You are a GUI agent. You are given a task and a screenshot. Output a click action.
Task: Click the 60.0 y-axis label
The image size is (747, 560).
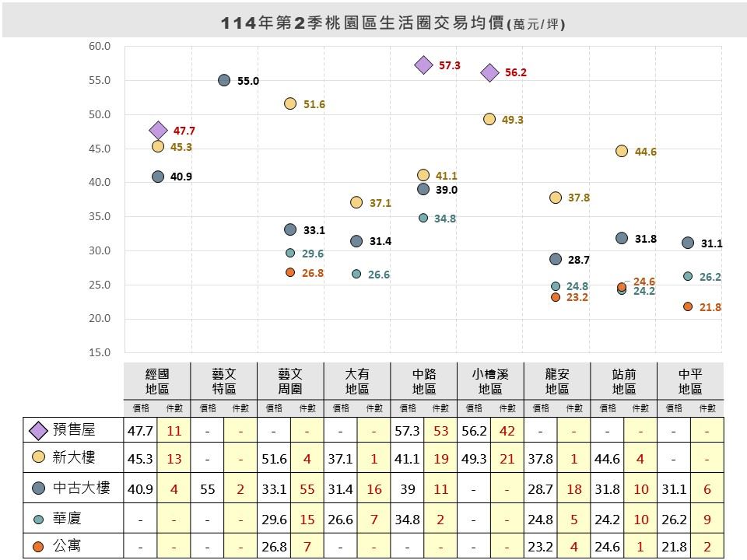coord(100,47)
